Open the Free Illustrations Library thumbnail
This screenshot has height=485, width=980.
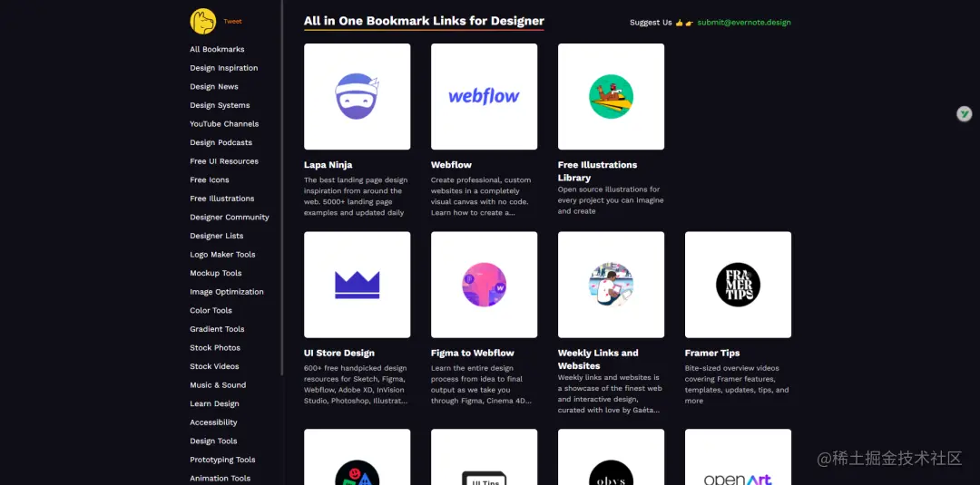click(611, 97)
